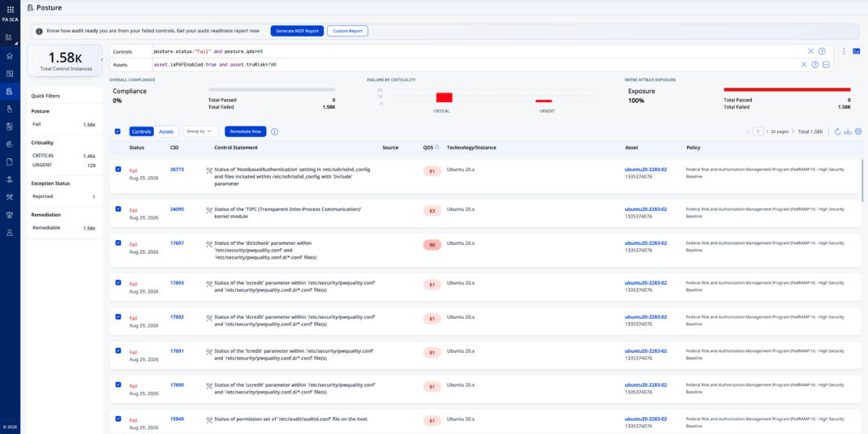Open CID 24090 link
The image size is (868, 434).
(177, 209)
